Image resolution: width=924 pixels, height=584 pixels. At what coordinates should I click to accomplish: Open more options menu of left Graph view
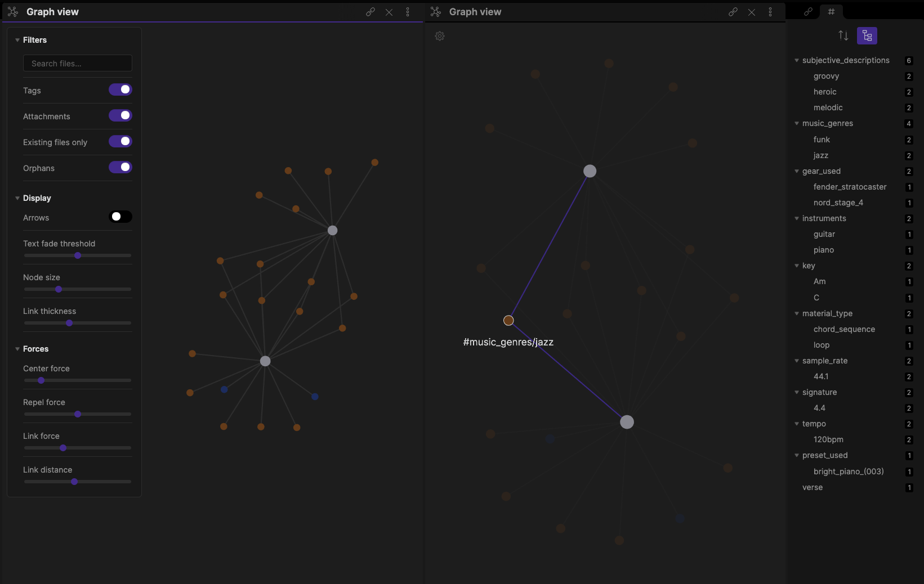408,12
